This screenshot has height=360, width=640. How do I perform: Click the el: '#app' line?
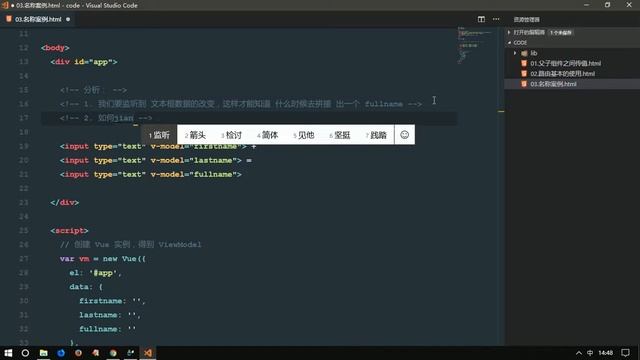tap(95, 273)
